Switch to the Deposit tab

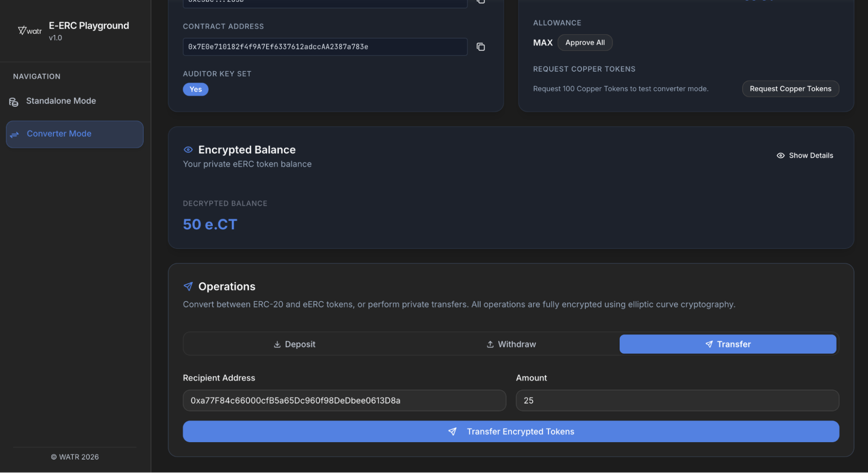[294, 344]
